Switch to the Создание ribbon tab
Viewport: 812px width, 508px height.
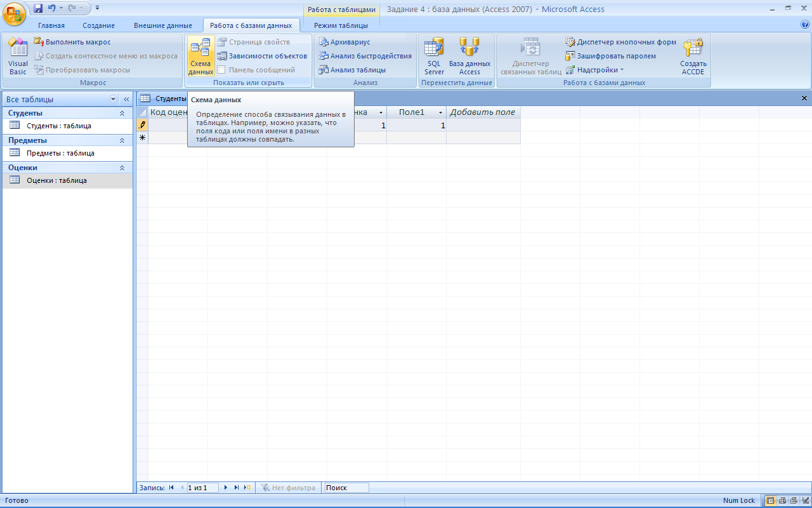(98, 25)
